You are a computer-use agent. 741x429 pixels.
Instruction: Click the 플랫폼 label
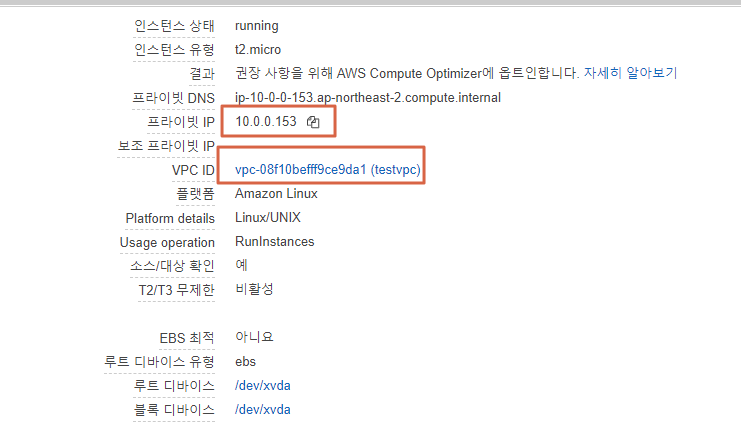[x=196, y=194]
